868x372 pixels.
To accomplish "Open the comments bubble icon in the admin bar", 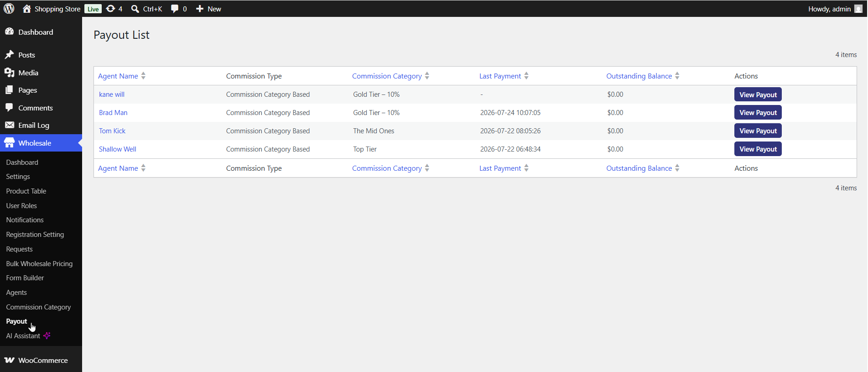I will pos(175,9).
